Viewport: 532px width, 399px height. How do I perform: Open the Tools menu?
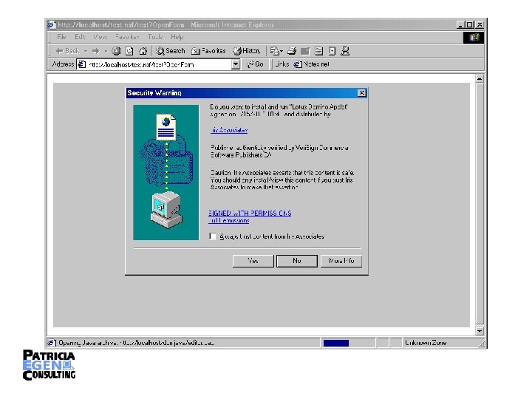tap(155, 37)
